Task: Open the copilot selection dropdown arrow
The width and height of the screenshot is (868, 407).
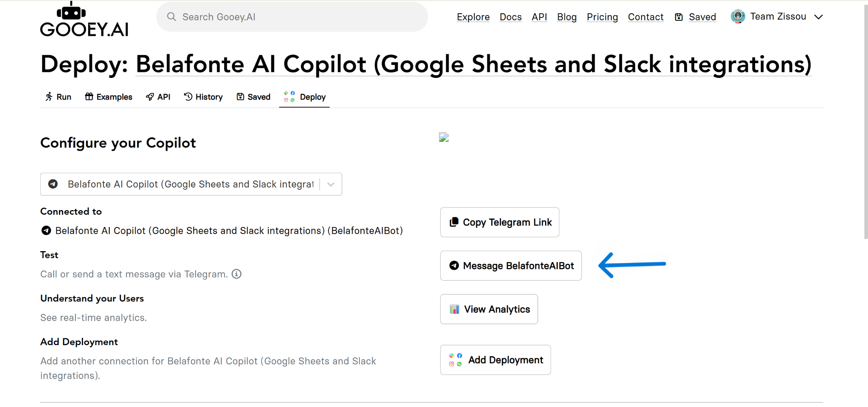Action: pyautogui.click(x=331, y=184)
